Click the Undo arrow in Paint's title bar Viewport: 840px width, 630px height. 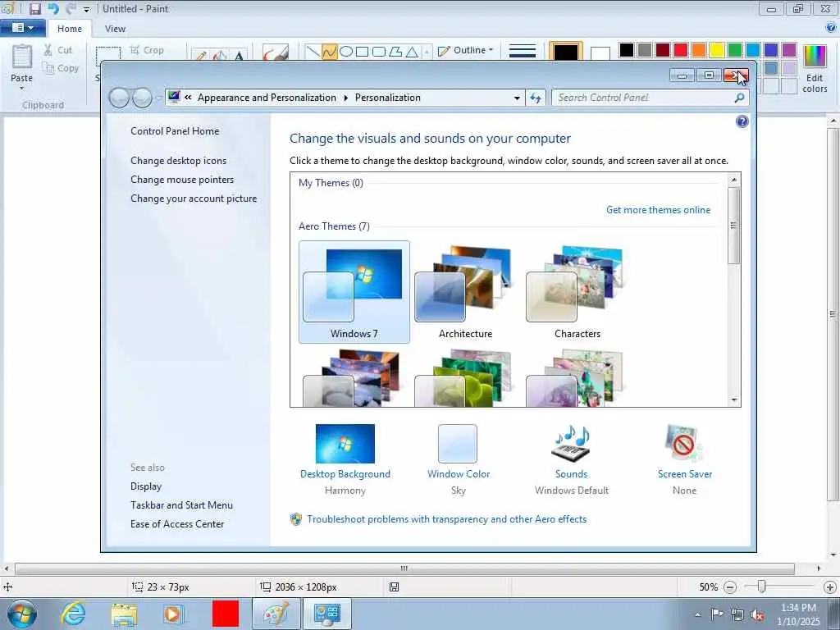(53, 8)
